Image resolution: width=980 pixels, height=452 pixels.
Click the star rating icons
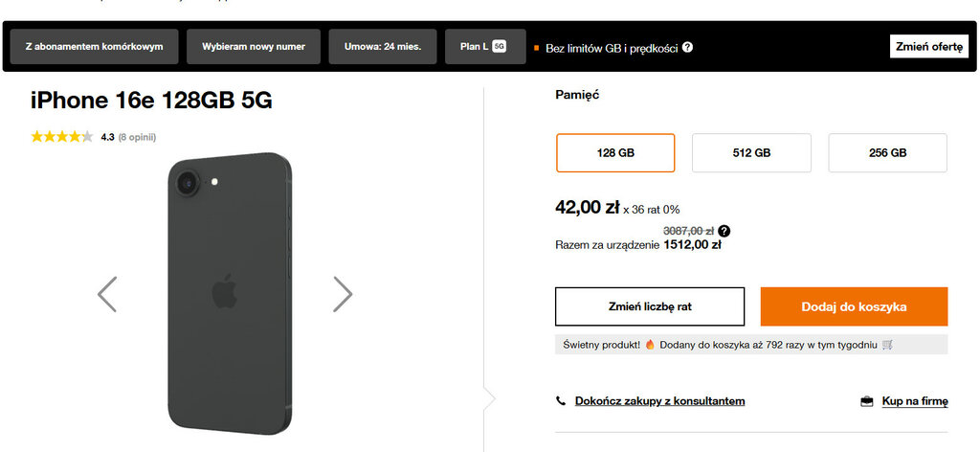62,137
